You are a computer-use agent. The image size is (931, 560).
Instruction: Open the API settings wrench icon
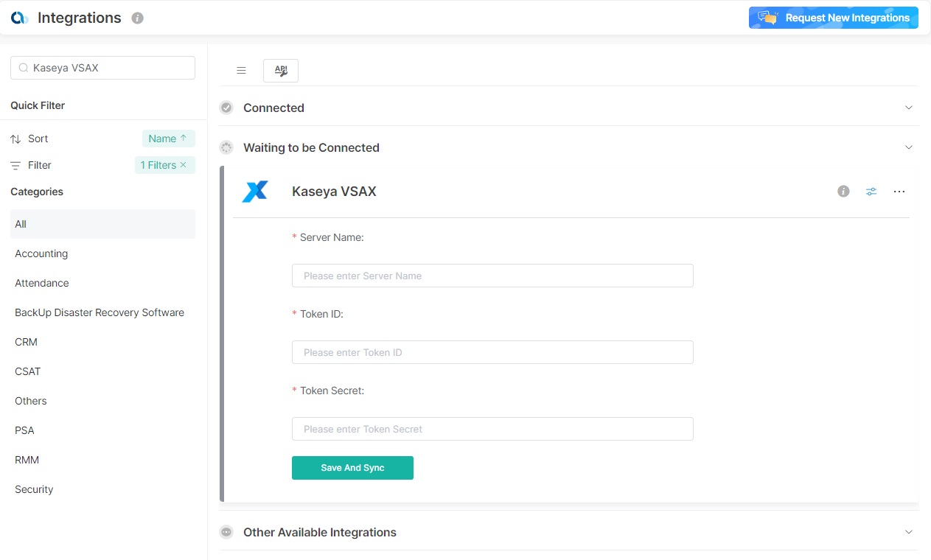pos(281,71)
